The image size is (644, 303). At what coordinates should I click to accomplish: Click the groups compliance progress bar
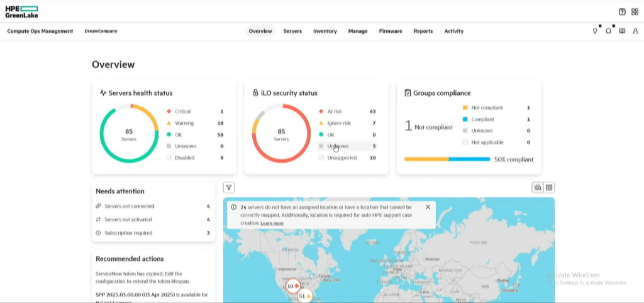(447, 159)
